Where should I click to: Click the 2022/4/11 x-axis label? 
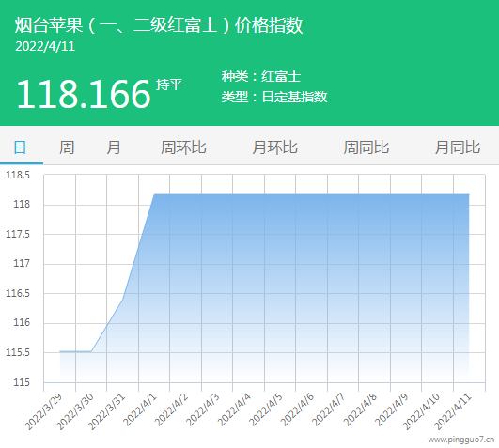click(x=453, y=411)
